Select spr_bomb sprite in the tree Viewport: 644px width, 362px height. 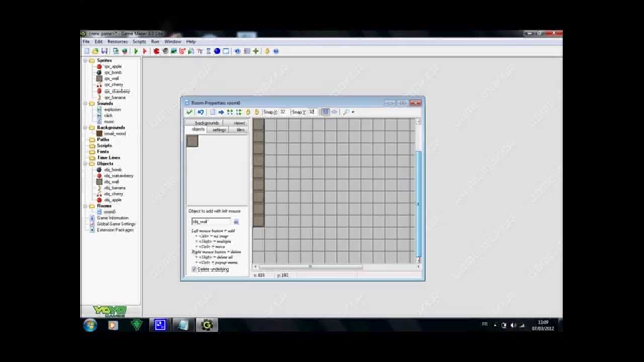tap(112, 73)
